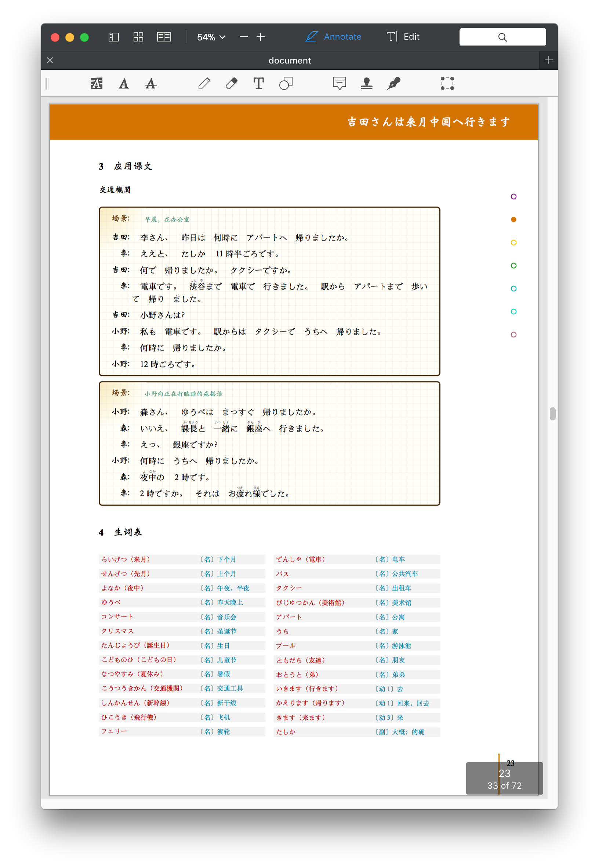
Task: Click vocabulary entry コンサート
Action: [x=117, y=617]
